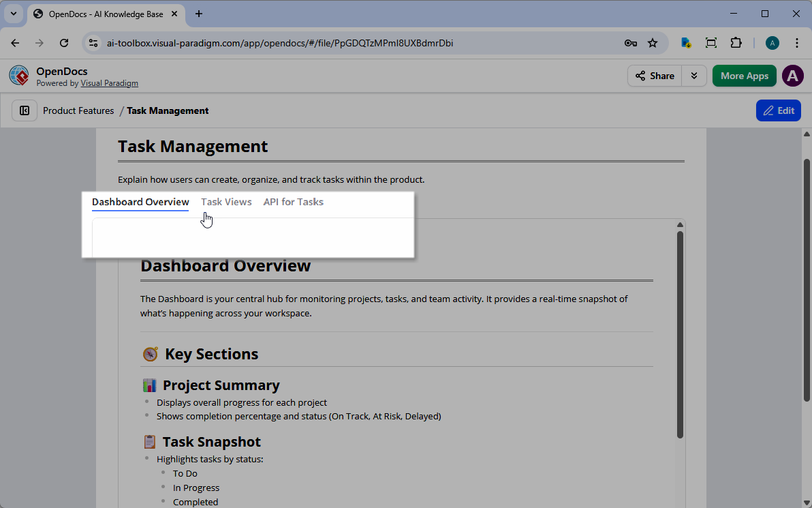812x508 pixels.
Task: Switch to the API for Tasks tab
Action: 293,202
